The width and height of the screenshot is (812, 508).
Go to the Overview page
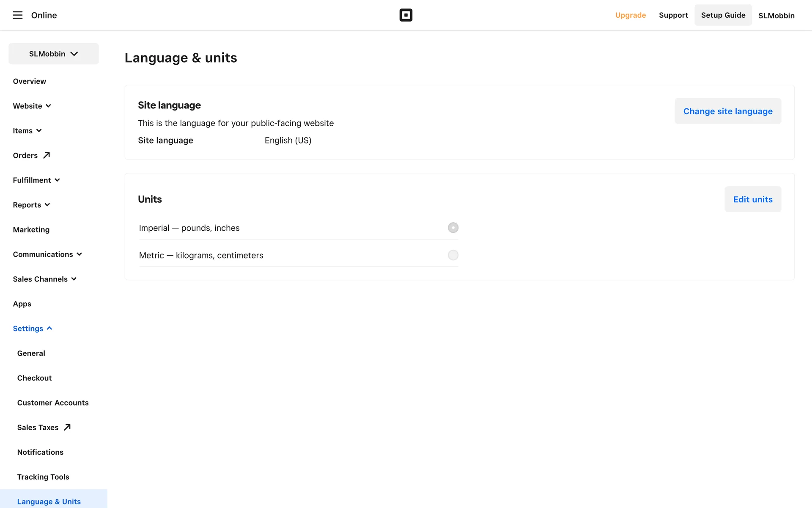(29, 81)
